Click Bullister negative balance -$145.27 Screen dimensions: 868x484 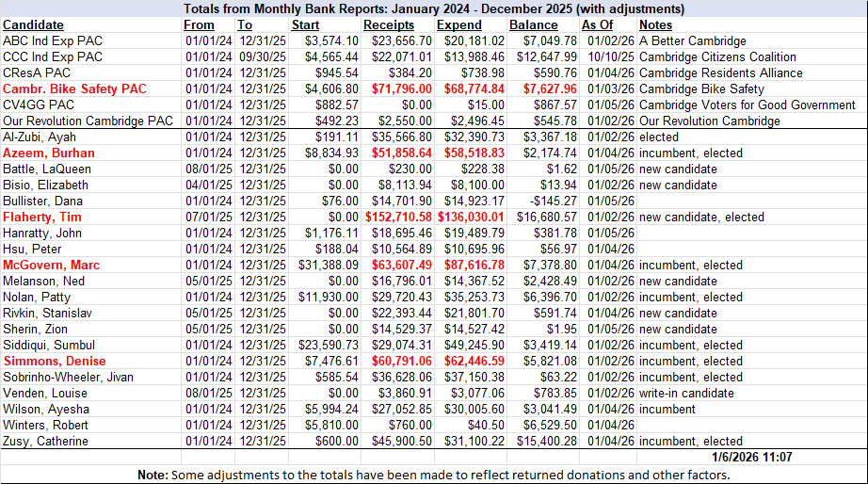pos(553,202)
